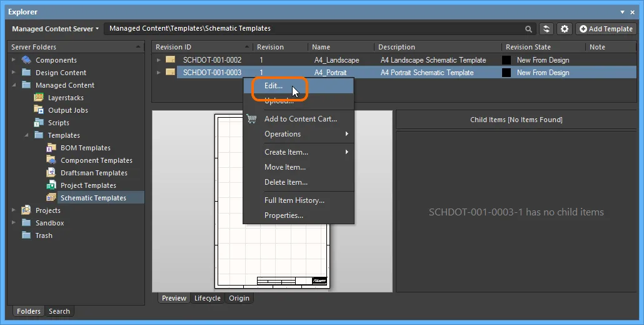Sort by the Revision column header

point(280,47)
